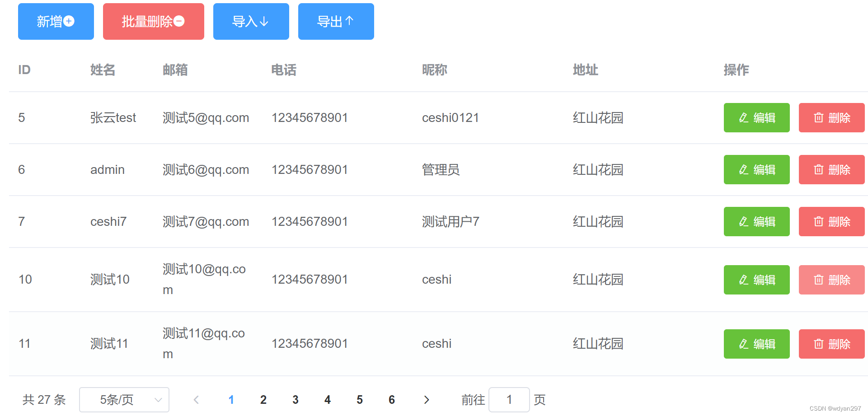The image size is (868, 416).
Task: Click the 操作 column header
Action: (x=737, y=70)
